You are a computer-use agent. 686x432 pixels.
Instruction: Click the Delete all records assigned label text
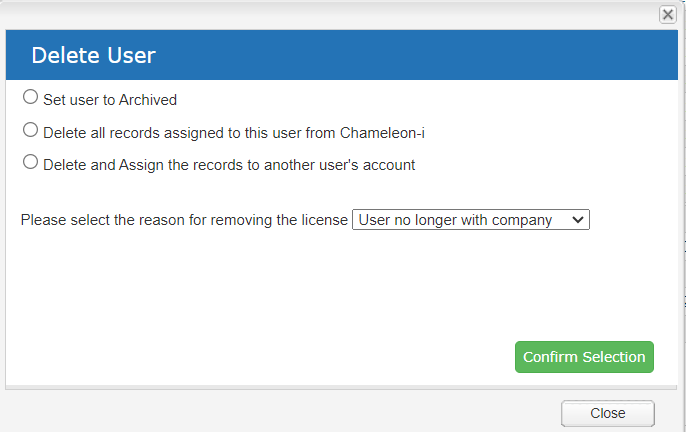tap(234, 133)
